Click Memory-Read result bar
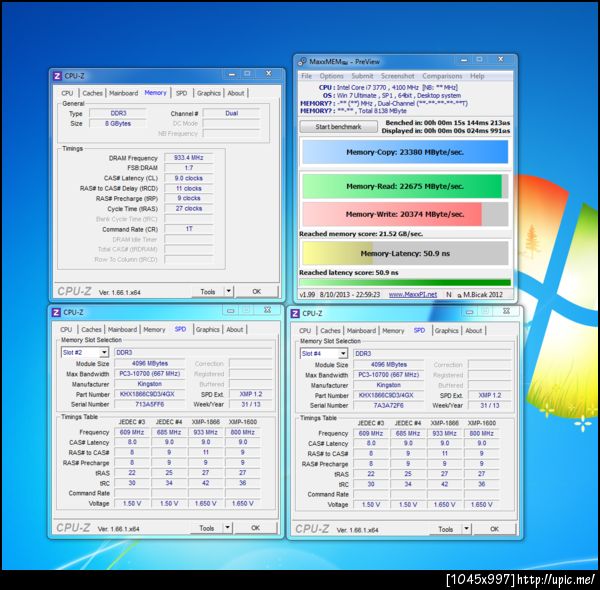The width and height of the screenshot is (600, 590). pos(405,186)
